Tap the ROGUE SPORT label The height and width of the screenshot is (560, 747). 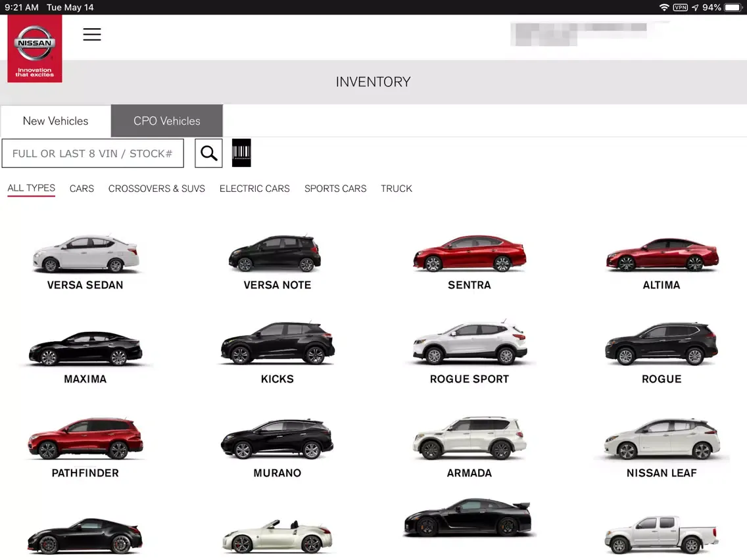[x=470, y=379]
